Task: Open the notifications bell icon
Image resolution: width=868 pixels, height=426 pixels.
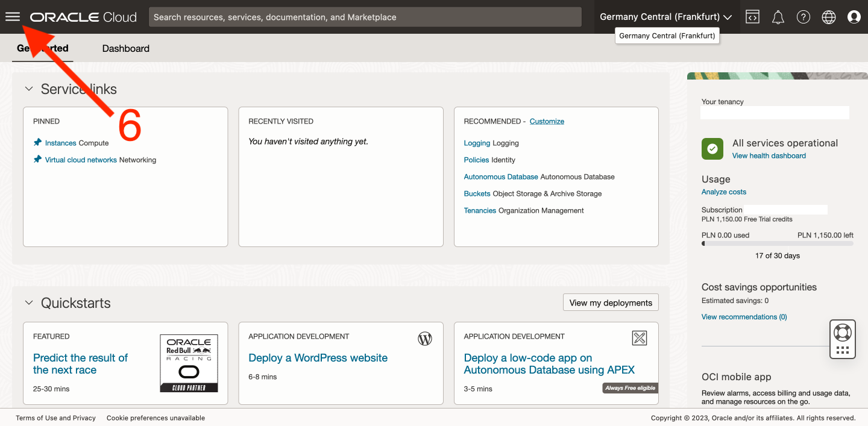Action: pyautogui.click(x=778, y=17)
